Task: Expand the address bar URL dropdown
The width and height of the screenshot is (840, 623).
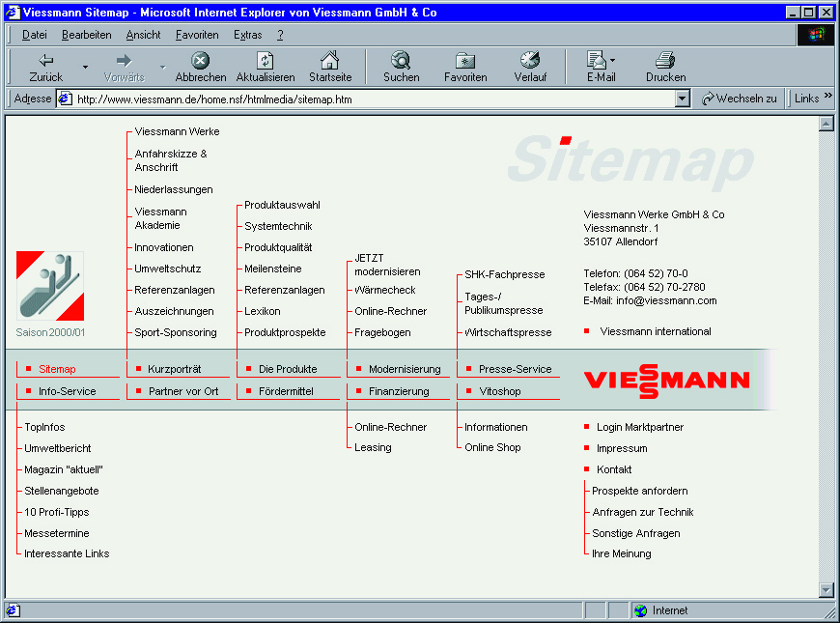Action: pyautogui.click(x=682, y=99)
